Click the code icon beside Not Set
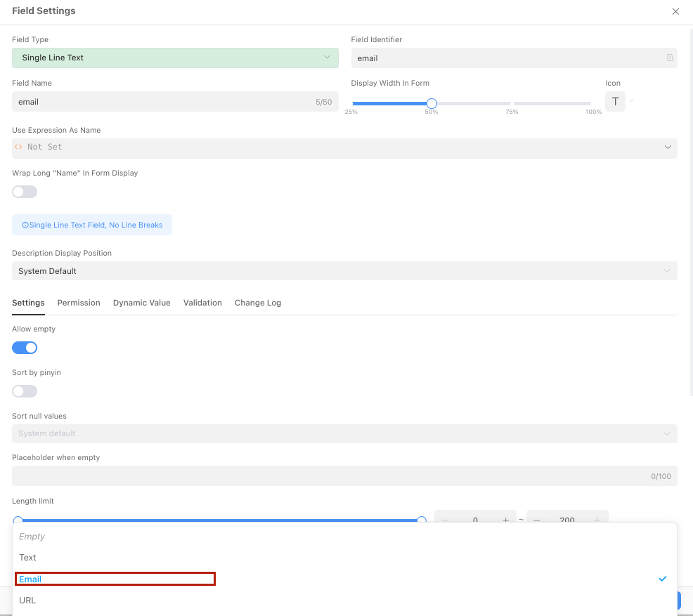693x616 pixels. (x=18, y=147)
